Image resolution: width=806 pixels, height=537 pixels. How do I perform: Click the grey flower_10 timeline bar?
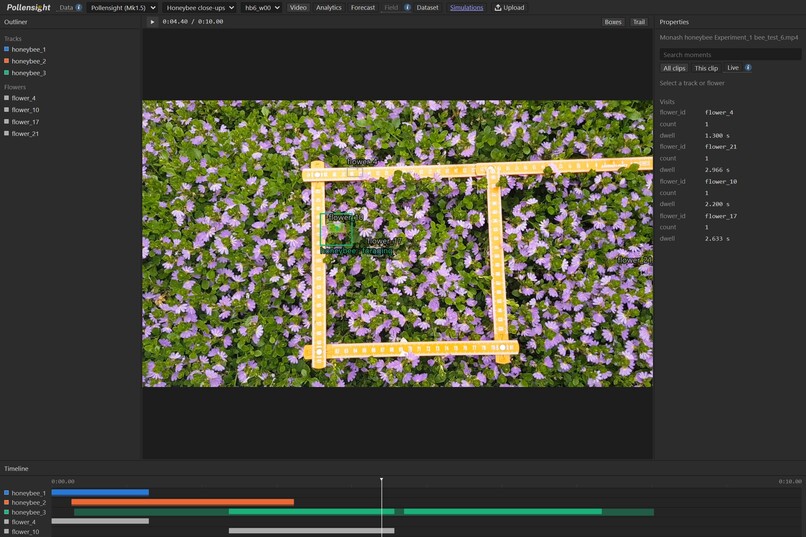pyautogui.click(x=312, y=531)
